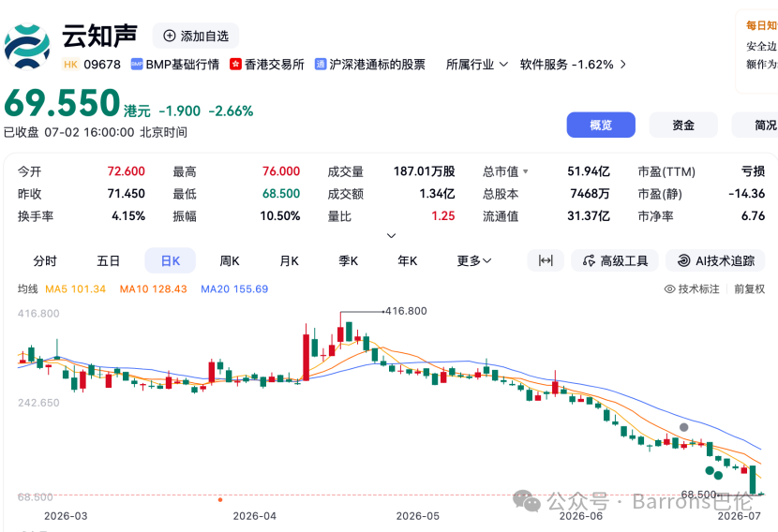Click 流通值 value 31.37亿
The image size is (778, 532).
[589, 216]
